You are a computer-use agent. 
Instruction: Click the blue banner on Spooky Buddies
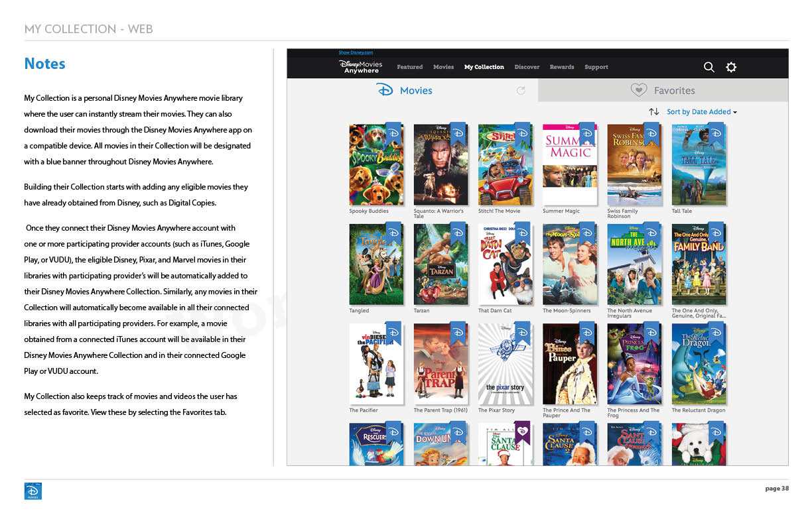click(x=393, y=134)
